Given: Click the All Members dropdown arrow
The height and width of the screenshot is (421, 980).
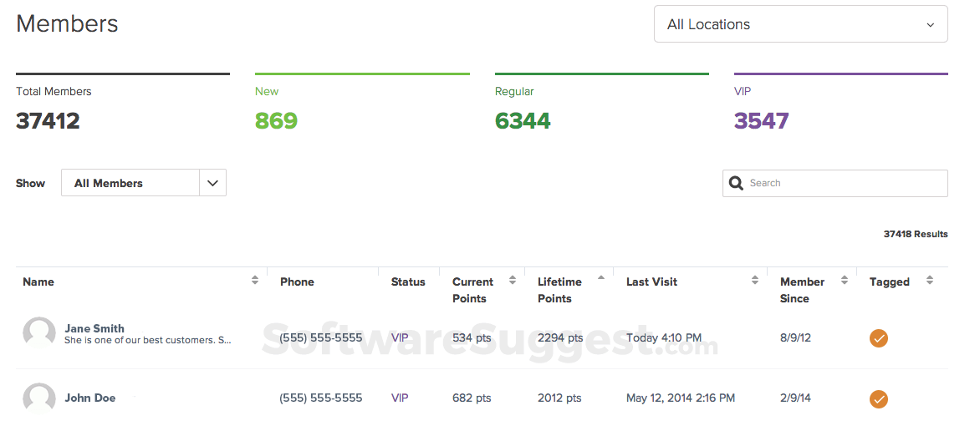Looking at the screenshot, I should [x=212, y=183].
